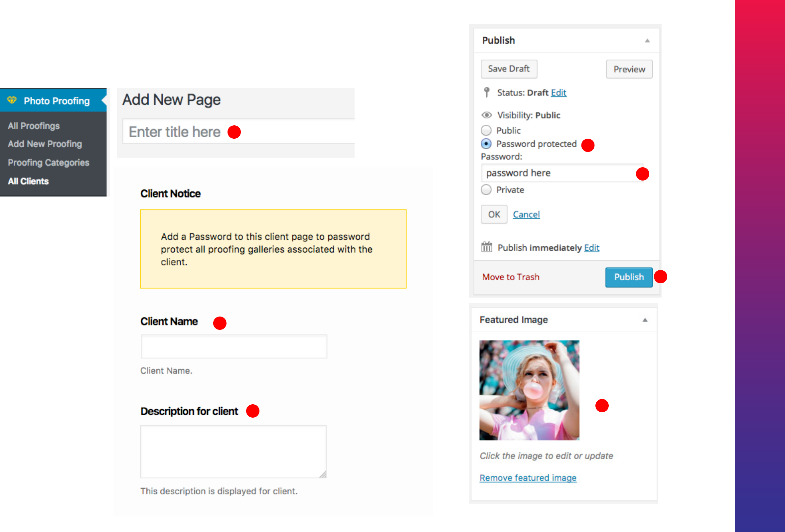The image size is (785, 532).
Task: Click into the Client Name input
Action: (234, 346)
